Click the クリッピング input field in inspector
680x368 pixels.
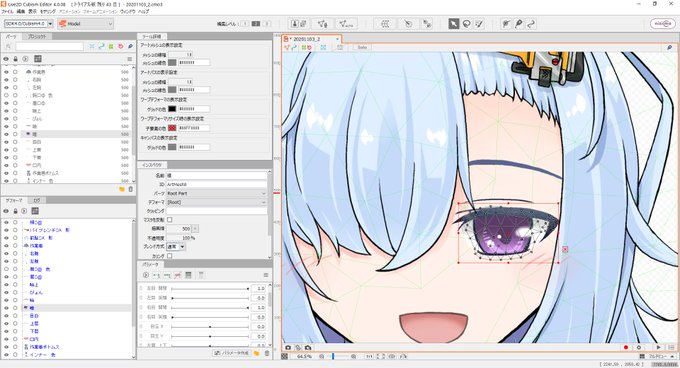[x=216, y=211]
